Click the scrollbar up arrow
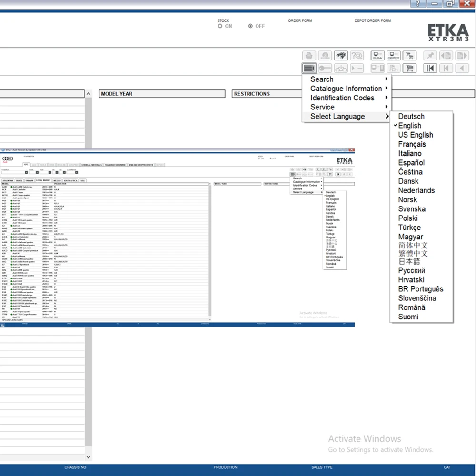Image resolution: width=476 pixels, height=476 pixels. click(x=89, y=94)
